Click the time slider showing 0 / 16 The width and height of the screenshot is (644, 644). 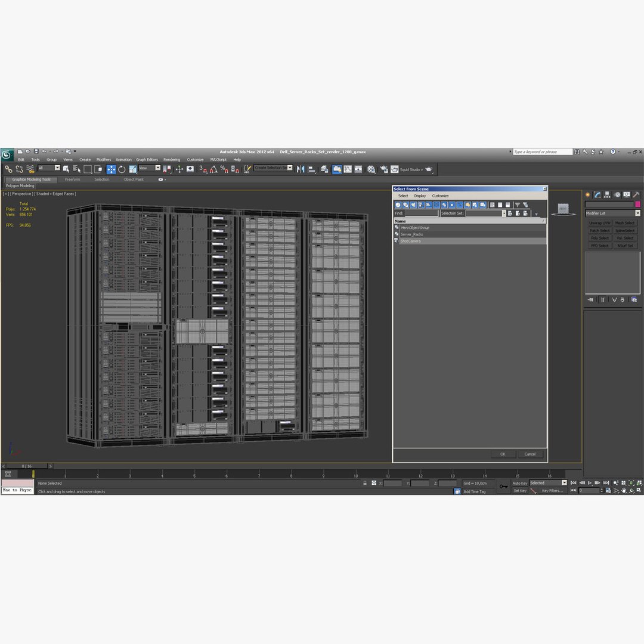(x=27, y=466)
